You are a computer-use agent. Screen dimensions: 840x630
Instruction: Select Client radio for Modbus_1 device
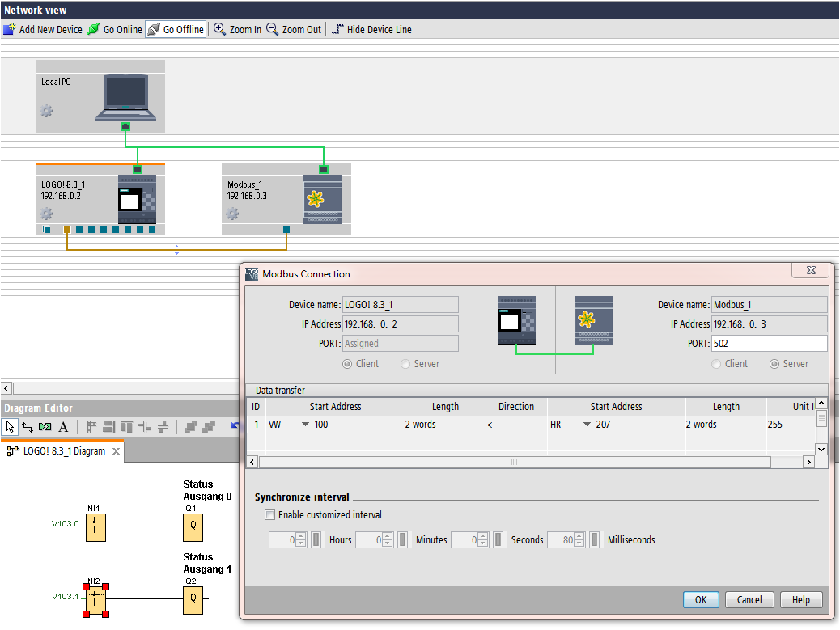[x=715, y=364]
